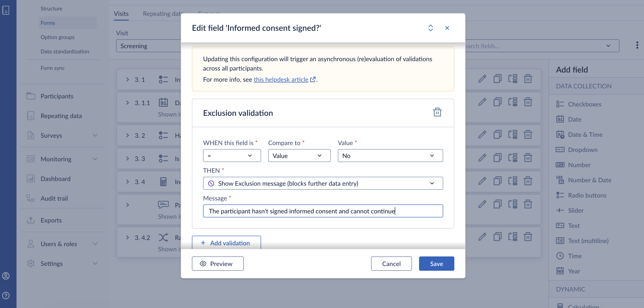The width and height of the screenshot is (644, 308).
Task: Click the expand/collapse arrows in dialog header
Action: click(x=430, y=28)
